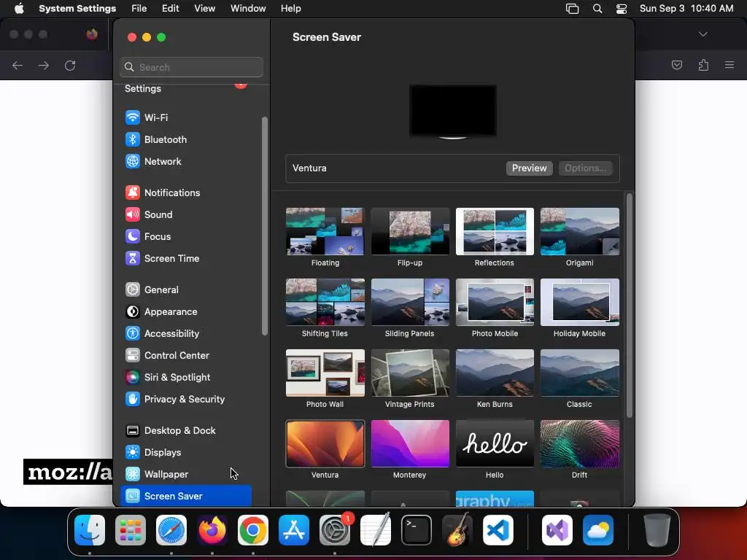
Task: Open the Help menu
Action: click(x=290, y=9)
